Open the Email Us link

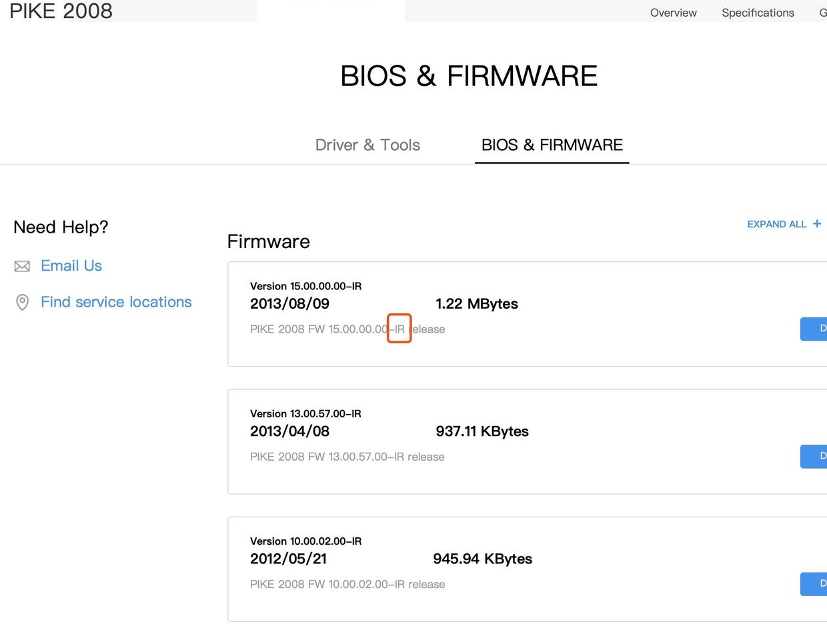coord(71,266)
